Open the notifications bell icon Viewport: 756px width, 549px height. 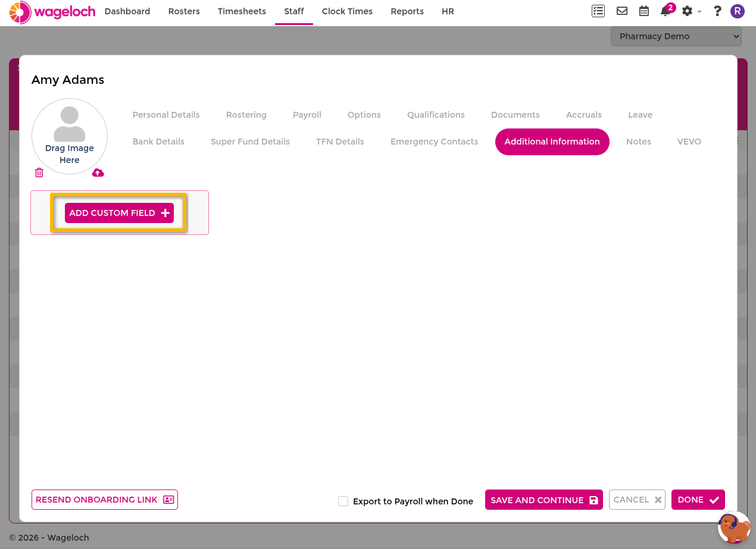[x=667, y=10]
